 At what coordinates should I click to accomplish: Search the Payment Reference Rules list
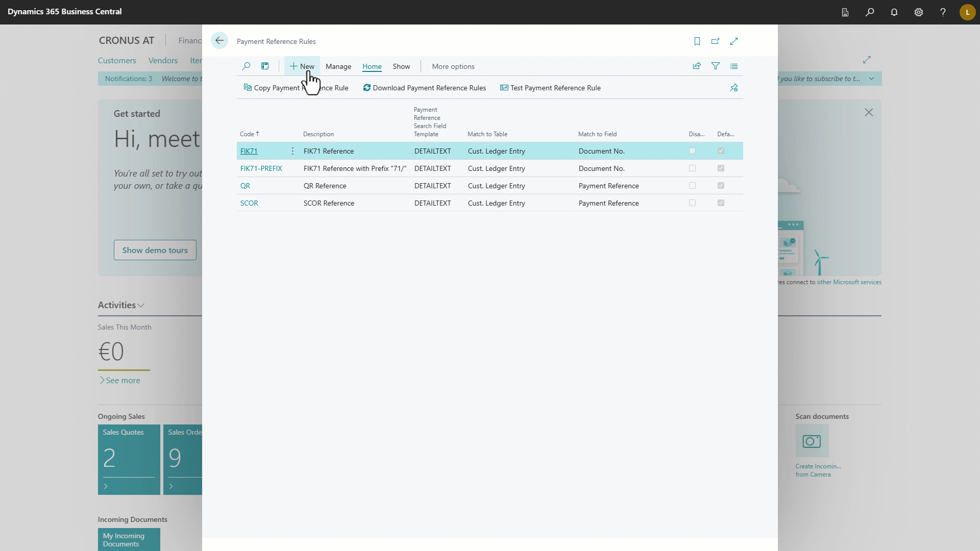pyautogui.click(x=246, y=66)
